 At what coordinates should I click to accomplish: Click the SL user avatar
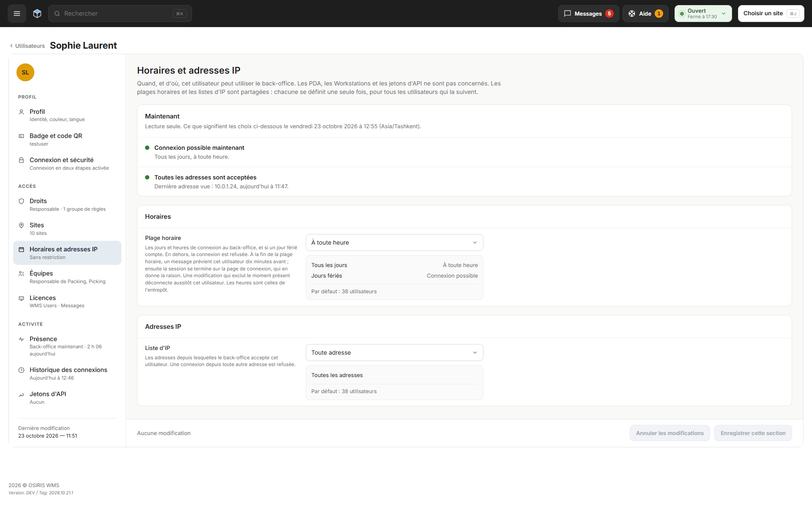coord(25,72)
